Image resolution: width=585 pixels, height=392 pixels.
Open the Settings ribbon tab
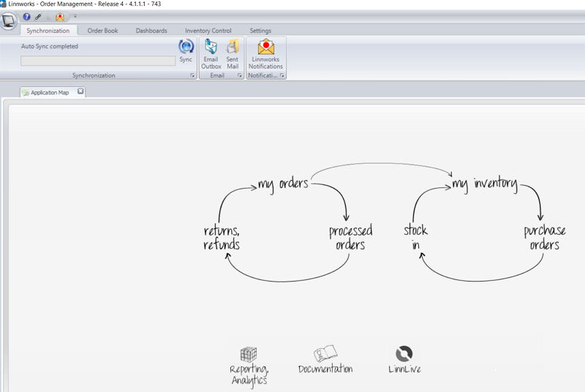(260, 31)
